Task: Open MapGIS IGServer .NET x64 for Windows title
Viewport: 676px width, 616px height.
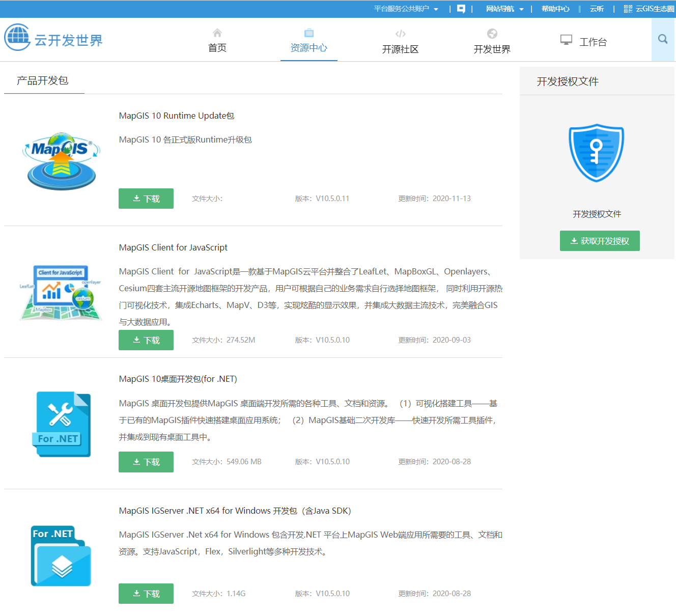Action: pyautogui.click(x=235, y=511)
